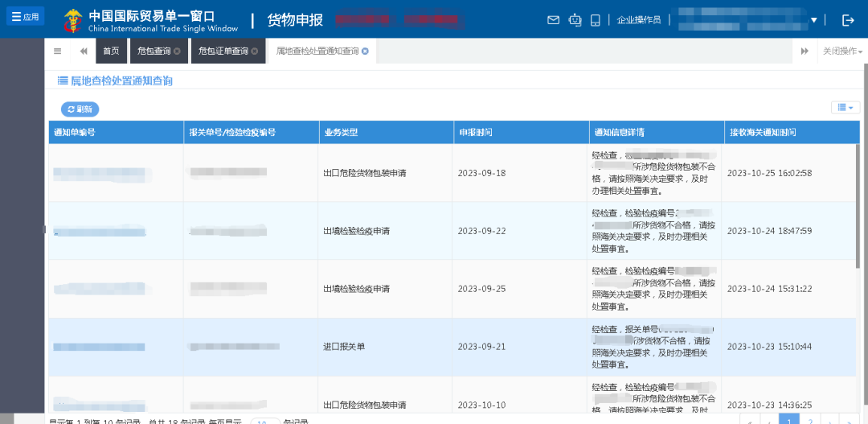
Task: Select the 2023-09-25 declaration date cell
Action: (x=481, y=289)
